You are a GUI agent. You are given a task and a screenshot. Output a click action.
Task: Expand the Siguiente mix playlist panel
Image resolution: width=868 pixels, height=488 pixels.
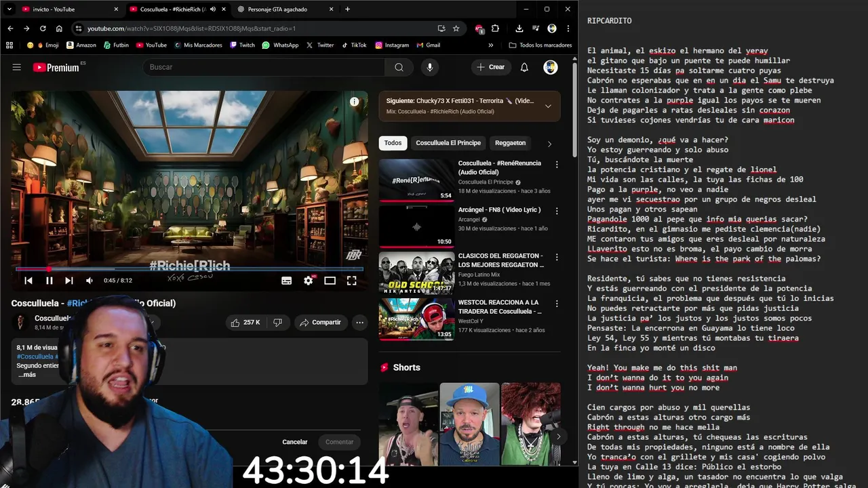point(548,106)
